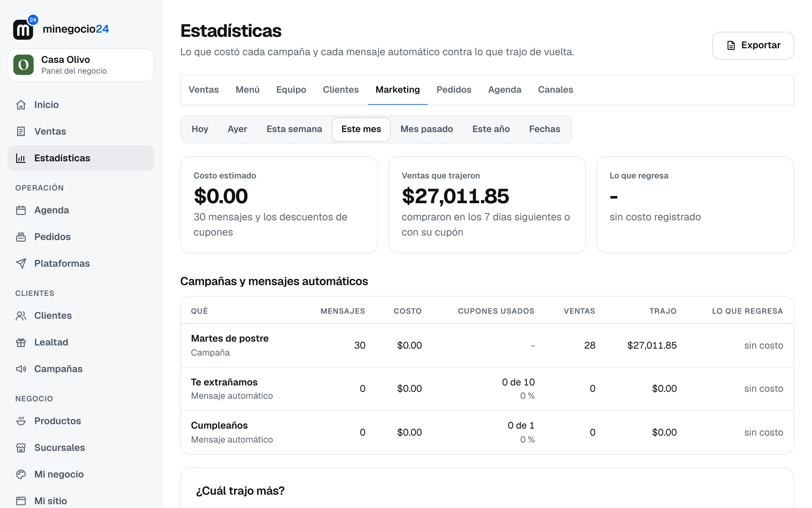
Task: Click the Productos bowl icon
Action: tap(21, 421)
